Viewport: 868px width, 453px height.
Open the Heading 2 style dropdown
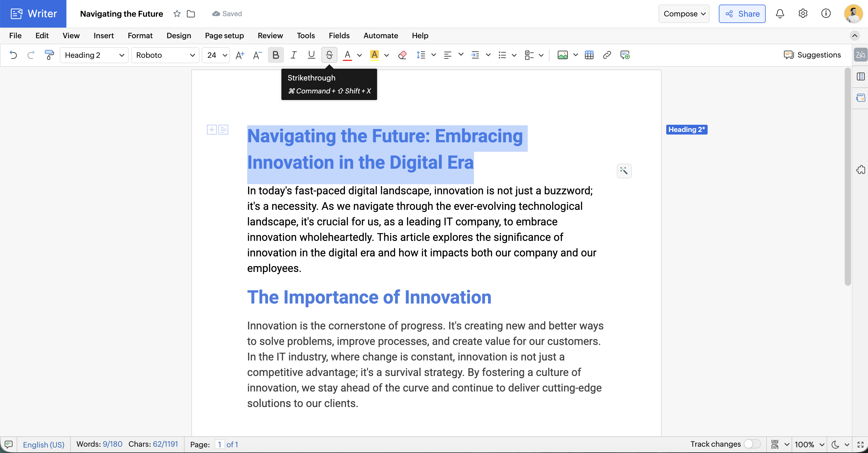[x=94, y=55]
